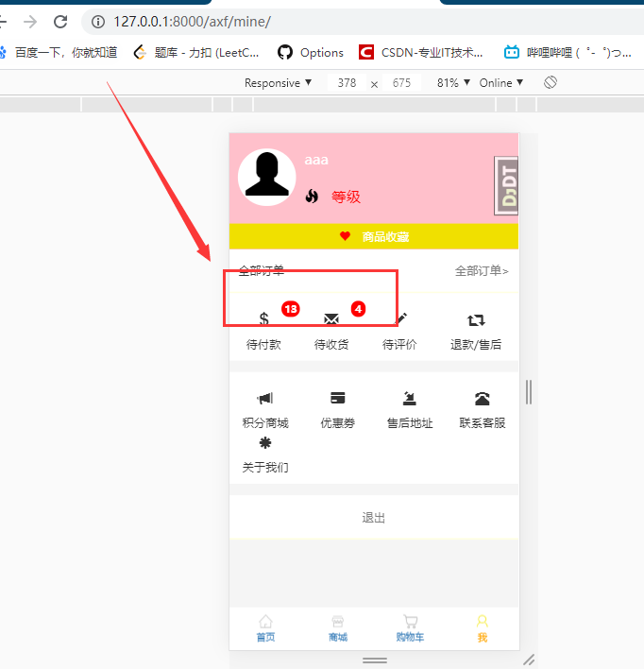Viewport: 644px width, 669px height.
Task: Open 联系客服 label
Action: pos(483,422)
